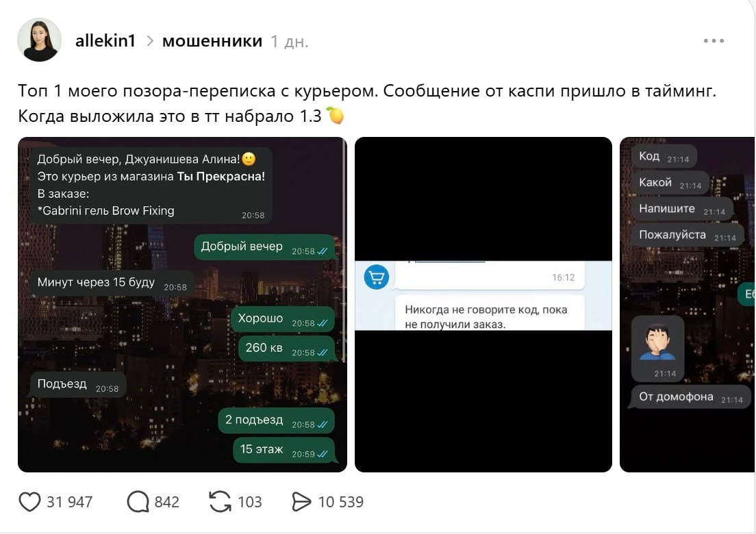Share post with paper plane icon

pos(301,502)
